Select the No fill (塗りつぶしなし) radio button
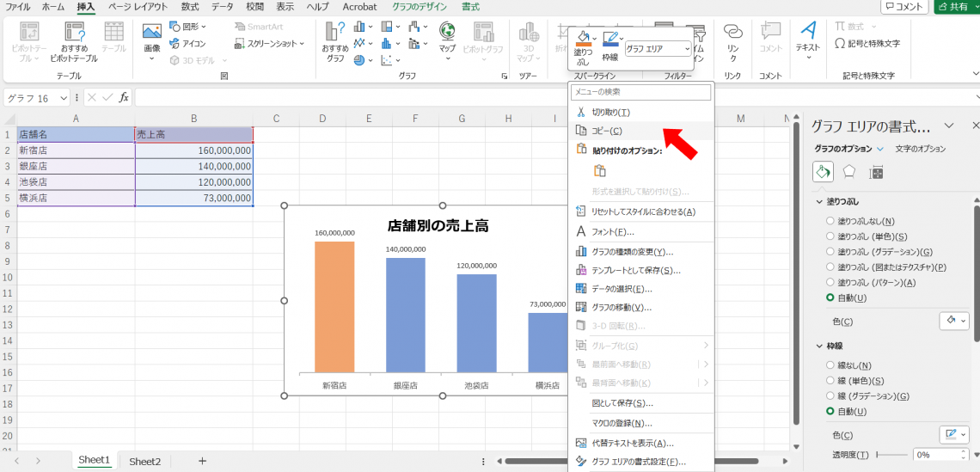 tap(830, 221)
